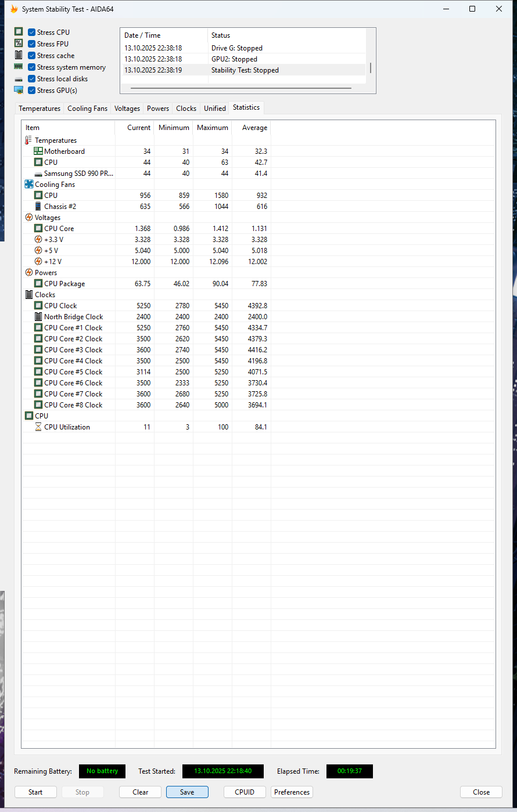Click the memory icon beside Stress system memory
The width and height of the screenshot is (517, 812).
point(18,66)
